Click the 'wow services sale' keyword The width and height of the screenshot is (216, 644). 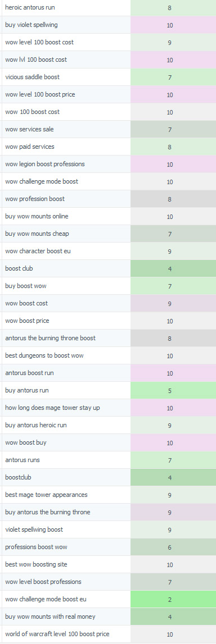pos(30,129)
